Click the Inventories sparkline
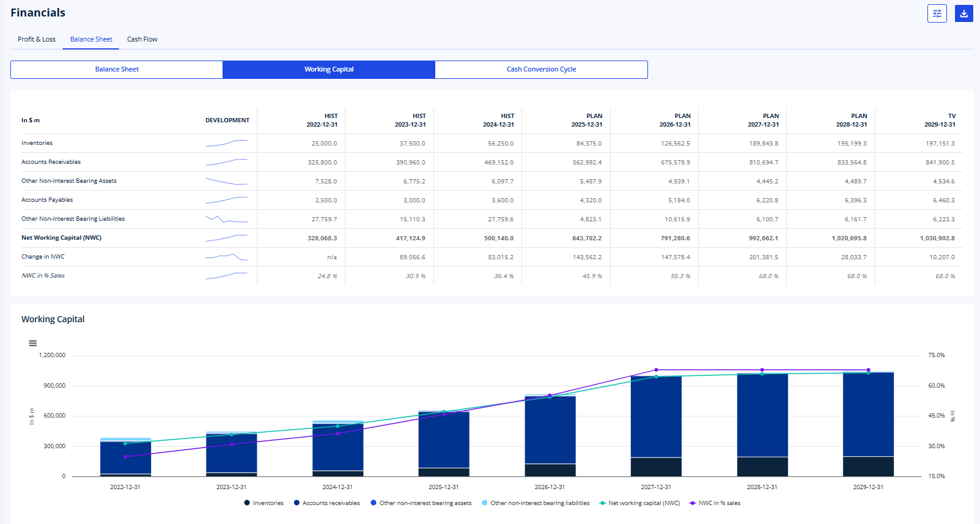The width and height of the screenshot is (980, 524). pos(226,143)
